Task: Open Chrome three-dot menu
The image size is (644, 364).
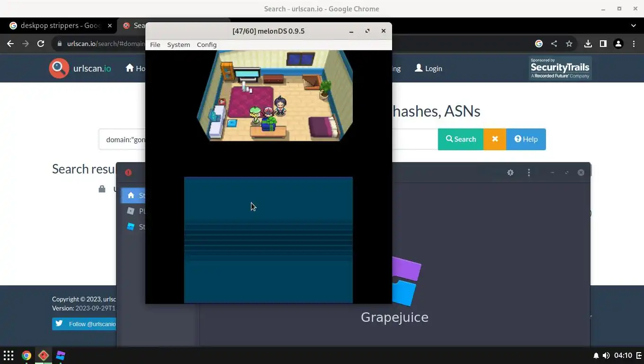Action: pyautogui.click(x=634, y=44)
